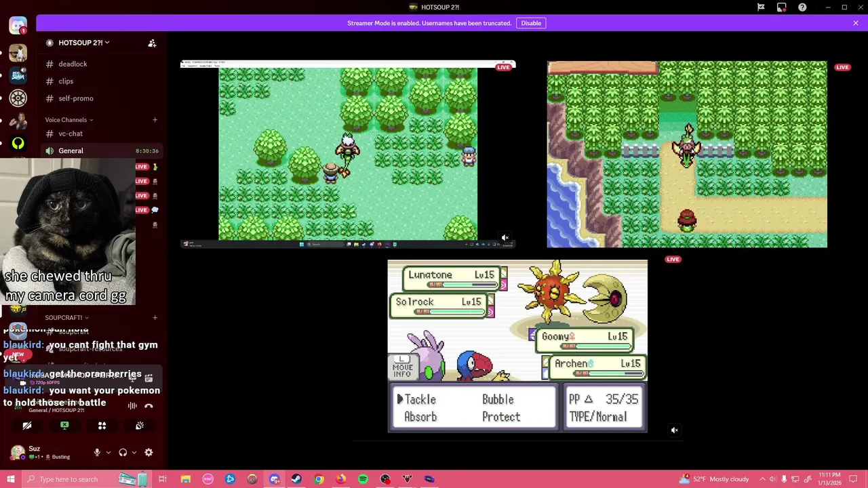Open Spotify from the taskbar
868x488 pixels.
pyautogui.click(x=363, y=479)
